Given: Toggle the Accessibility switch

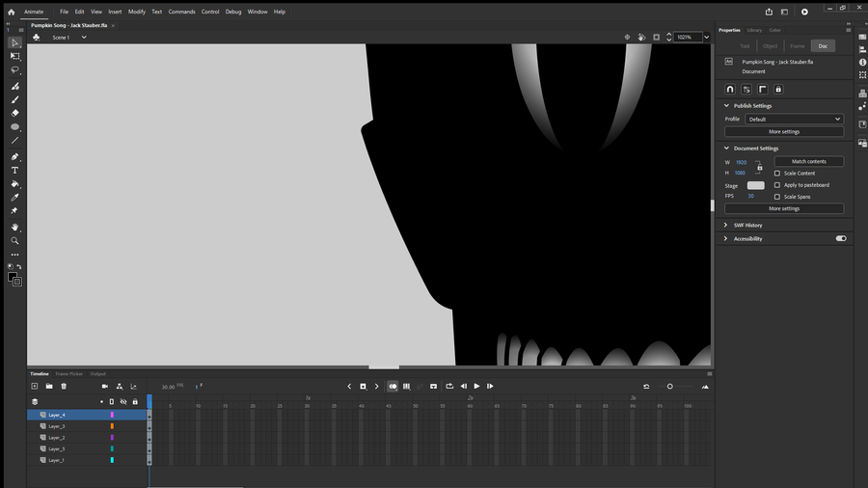Looking at the screenshot, I should [841, 238].
